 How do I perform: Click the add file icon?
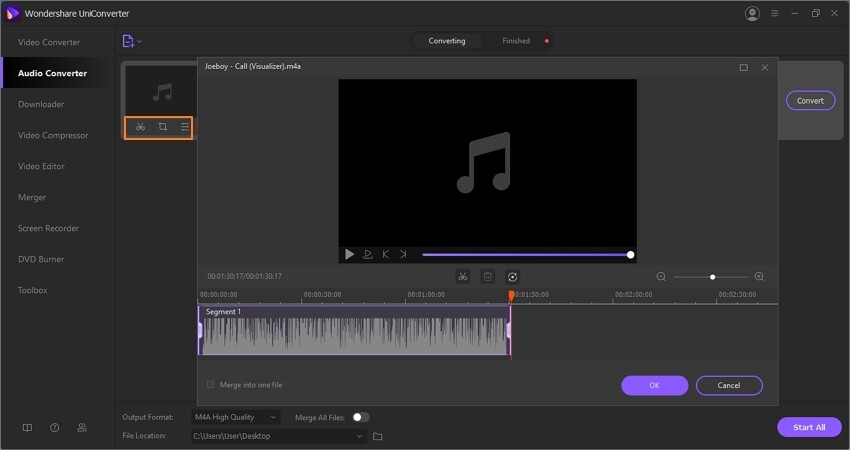tap(128, 41)
